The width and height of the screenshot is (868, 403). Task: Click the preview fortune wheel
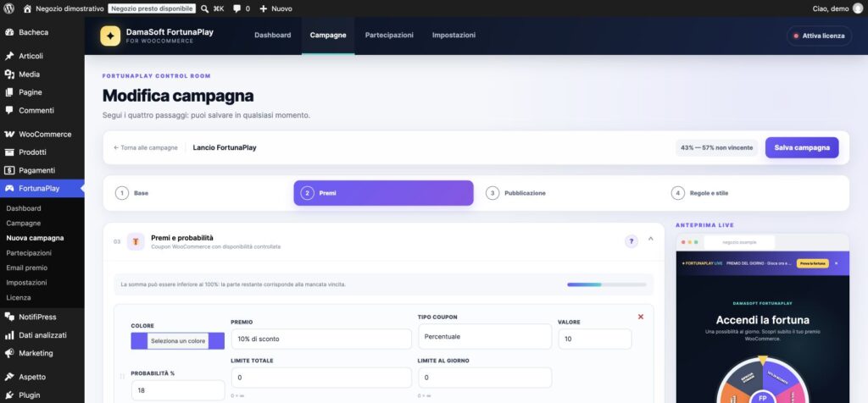point(762,382)
